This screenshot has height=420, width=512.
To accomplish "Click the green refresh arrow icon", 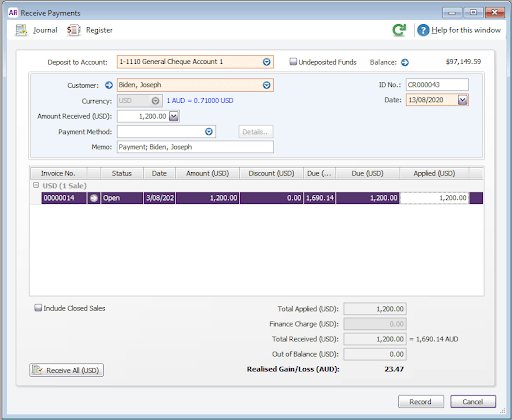I will click(399, 30).
